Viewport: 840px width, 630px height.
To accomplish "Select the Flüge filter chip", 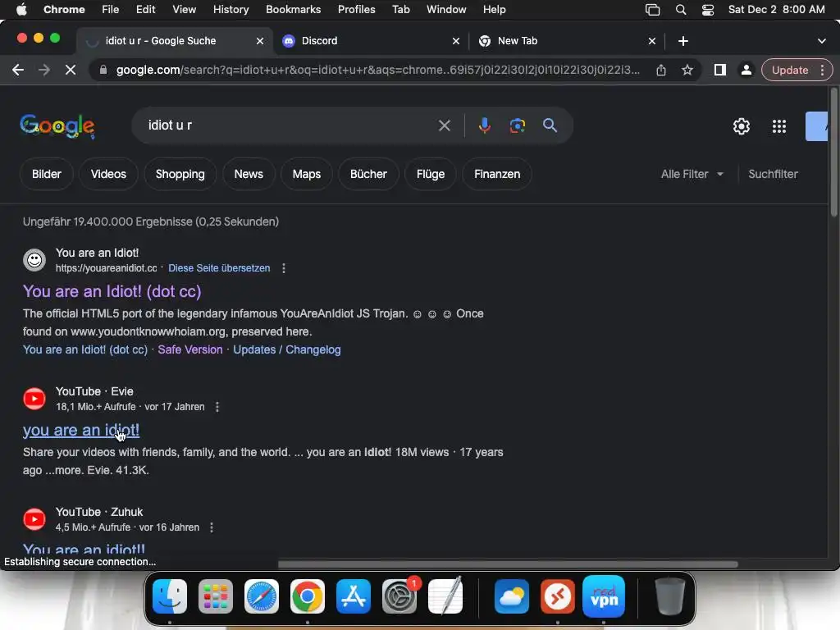I will [431, 174].
